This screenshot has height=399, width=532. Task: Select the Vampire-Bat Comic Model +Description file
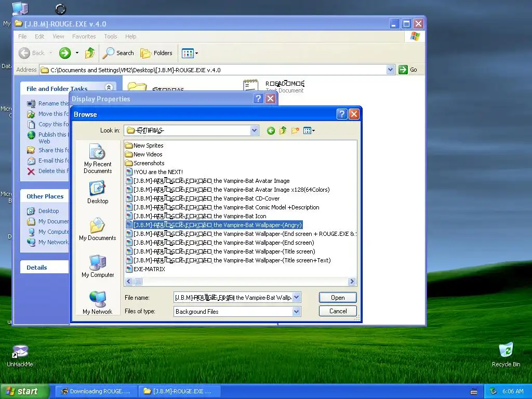click(222, 207)
